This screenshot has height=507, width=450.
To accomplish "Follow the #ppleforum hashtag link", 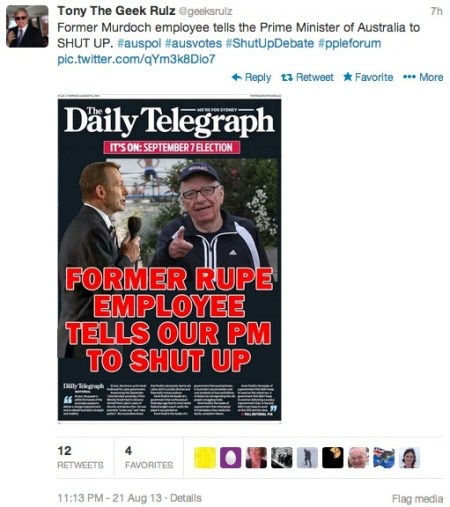I will (349, 44).
